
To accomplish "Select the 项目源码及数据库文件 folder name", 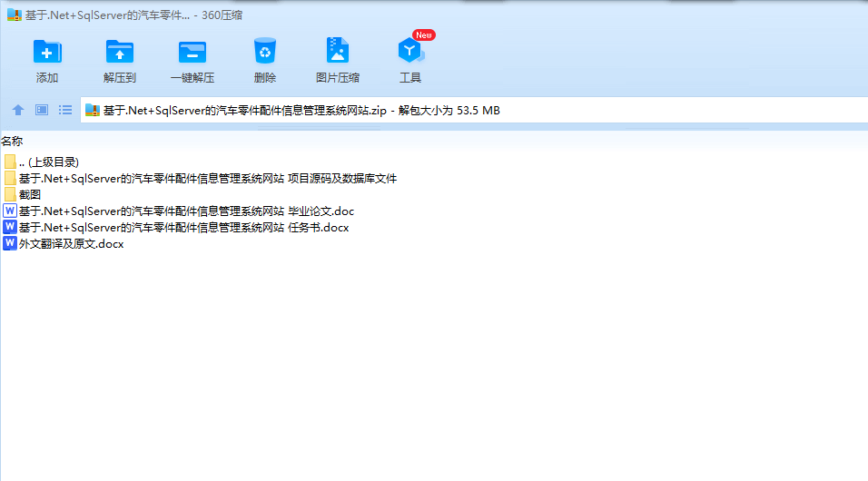I will [208, 178].
